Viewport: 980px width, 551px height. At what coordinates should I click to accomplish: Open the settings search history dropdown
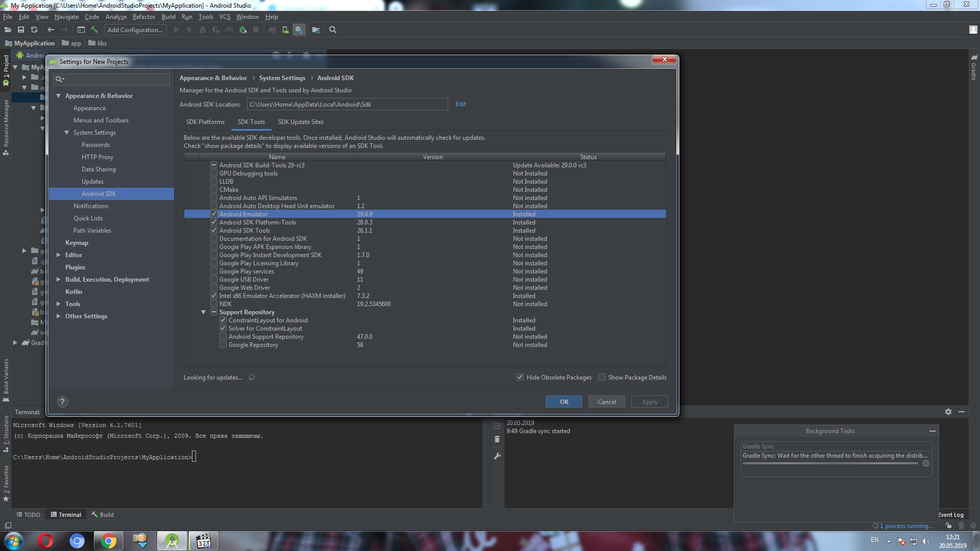pyautogui.click(x=60, y=79)
